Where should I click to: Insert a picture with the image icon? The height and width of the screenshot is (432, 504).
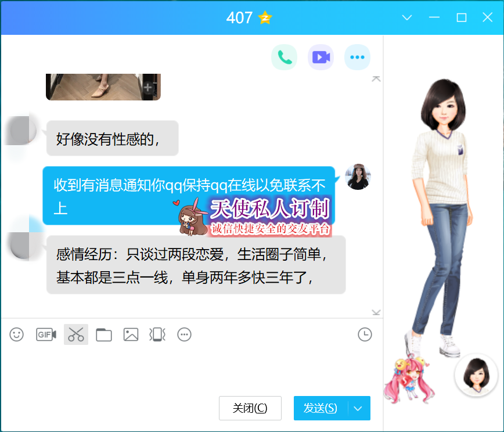tap(131, 334)
